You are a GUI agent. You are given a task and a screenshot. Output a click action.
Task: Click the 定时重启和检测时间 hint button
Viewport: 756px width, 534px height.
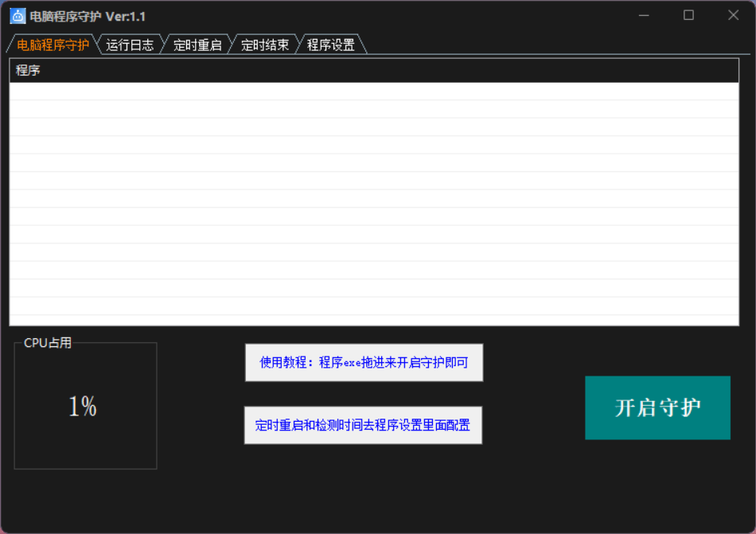point(363,425)
